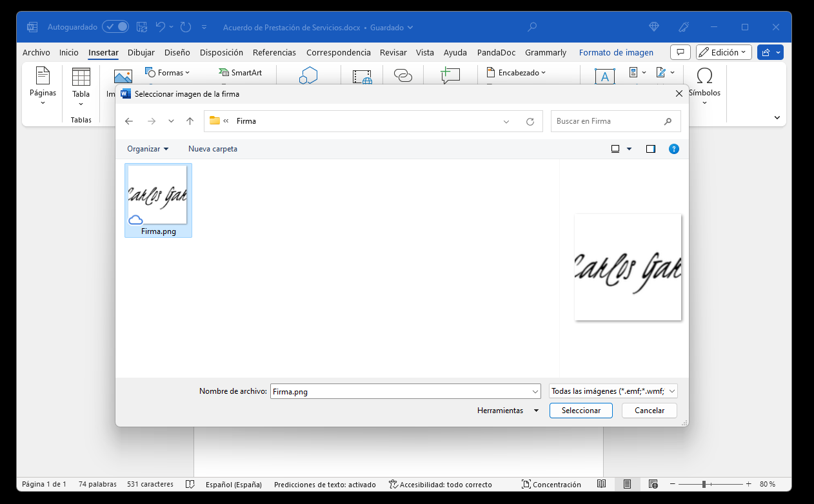Open the Símbolos omega dropdown

[704, 86]
